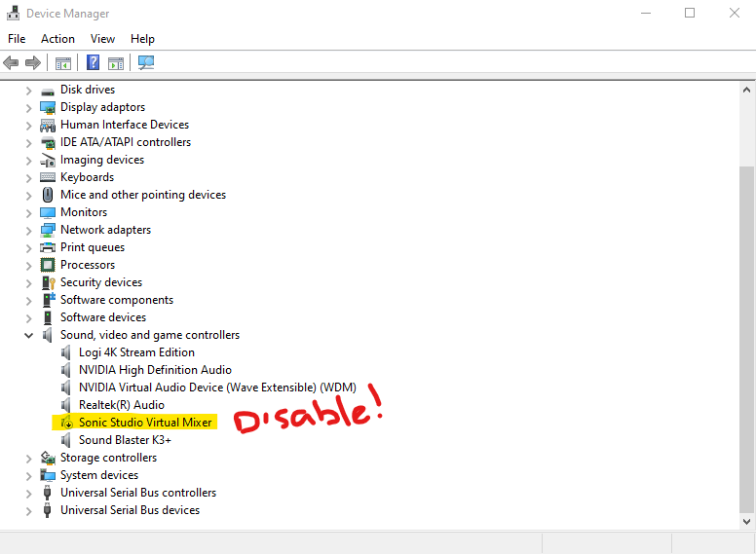
Task: Scan for hardware changes toolbar icon
Action: (146, 62)
